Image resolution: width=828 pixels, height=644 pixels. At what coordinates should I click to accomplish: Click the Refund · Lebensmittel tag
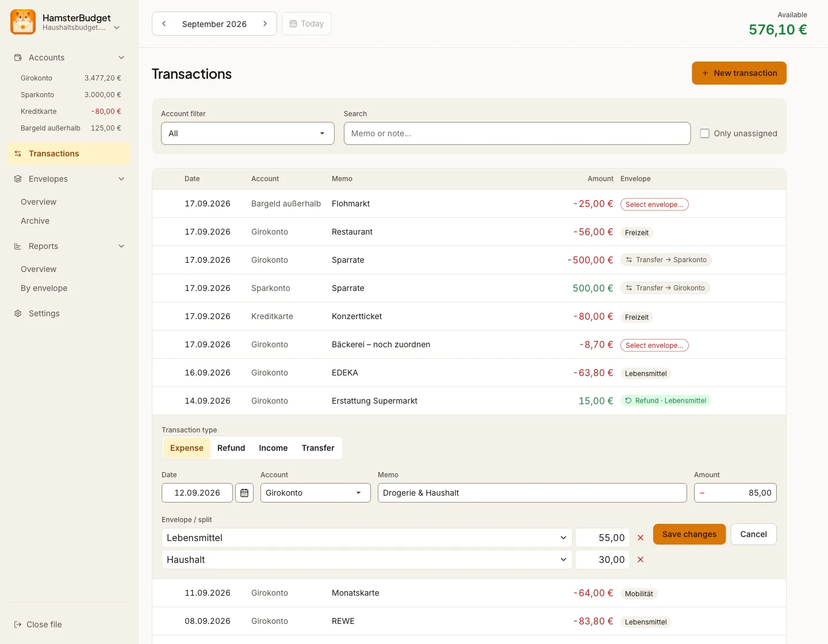(x=665, y=401)
